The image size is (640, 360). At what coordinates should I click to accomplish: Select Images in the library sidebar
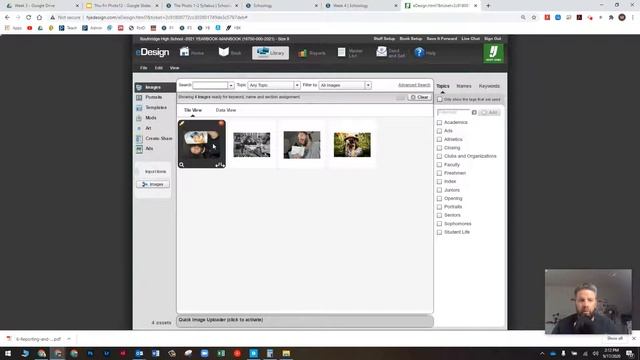[155, 87]
